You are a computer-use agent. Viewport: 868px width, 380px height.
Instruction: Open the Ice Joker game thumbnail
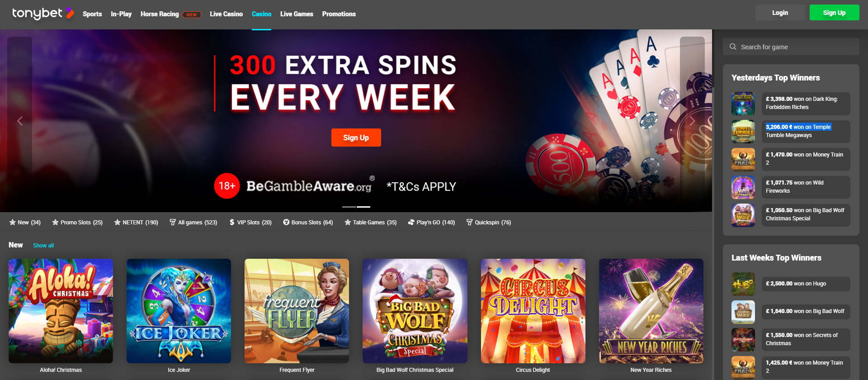coord(179,311)
